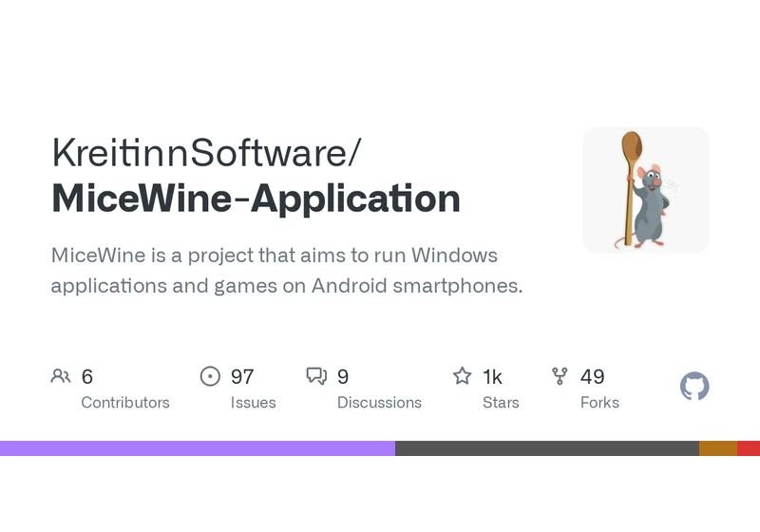Click the contributors count 6
This screenshot has height=532, width=760.
click(87, 377)
